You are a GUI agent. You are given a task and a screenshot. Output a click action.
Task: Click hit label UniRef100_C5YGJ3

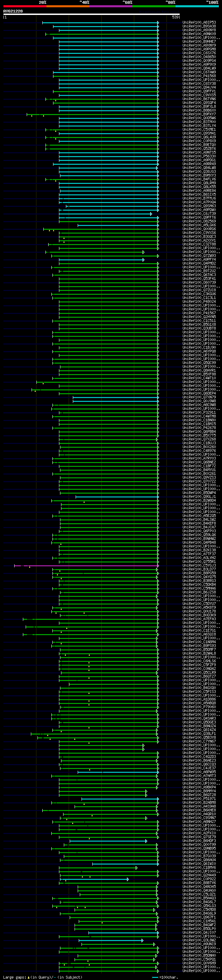coord(199,566)
